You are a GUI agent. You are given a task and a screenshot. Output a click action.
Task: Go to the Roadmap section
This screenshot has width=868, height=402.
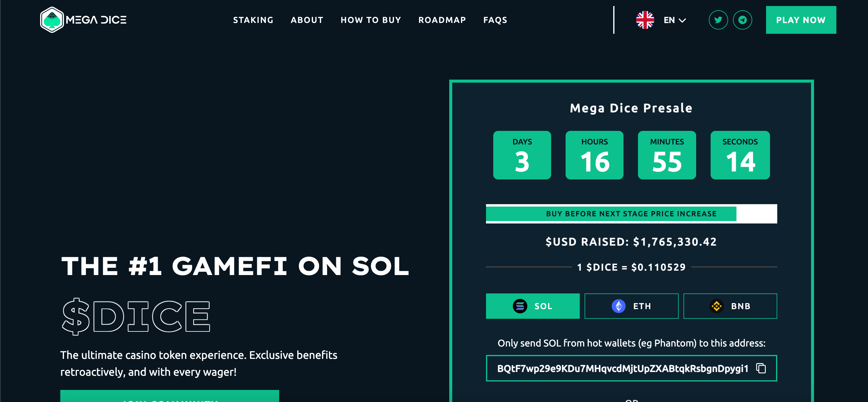point(442,20)
